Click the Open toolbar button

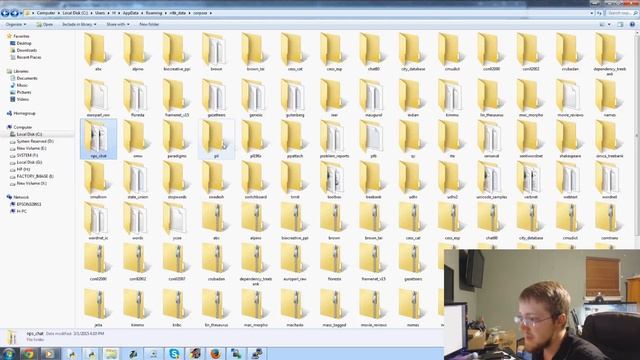click(44, 24)
